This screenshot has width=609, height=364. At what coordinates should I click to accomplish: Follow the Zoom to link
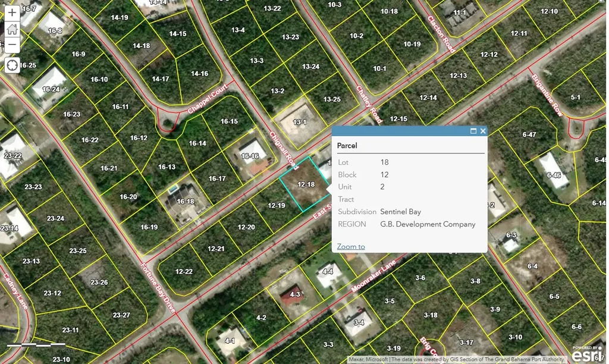(x=351, y=247)
